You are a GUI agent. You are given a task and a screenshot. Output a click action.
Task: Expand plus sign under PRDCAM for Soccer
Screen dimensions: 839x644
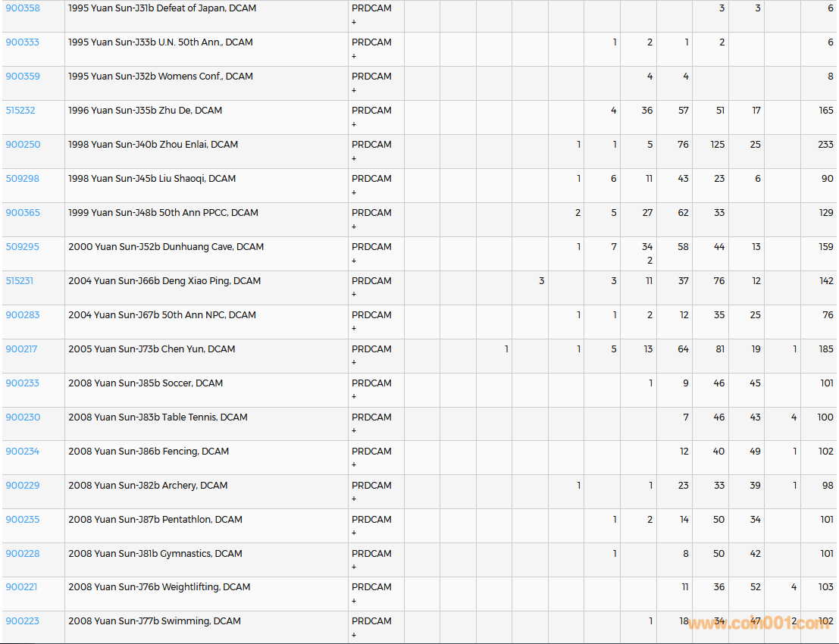pos(354,397)
